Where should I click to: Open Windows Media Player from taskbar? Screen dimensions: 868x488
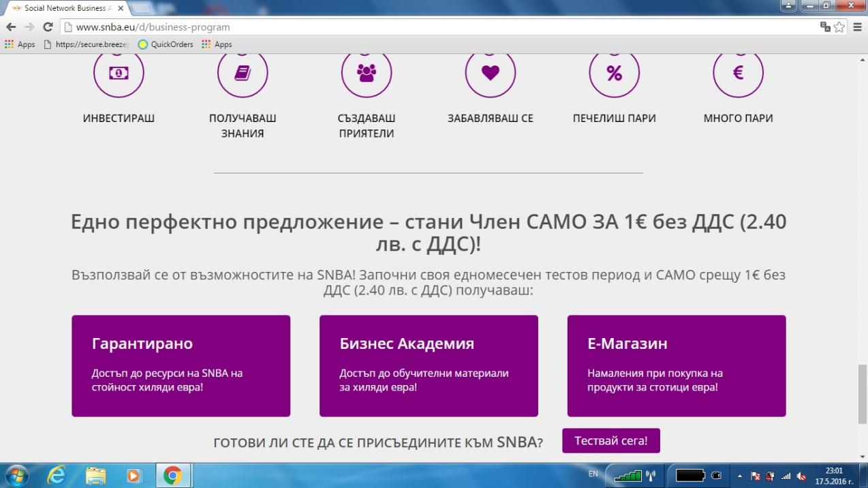(134, 476)
